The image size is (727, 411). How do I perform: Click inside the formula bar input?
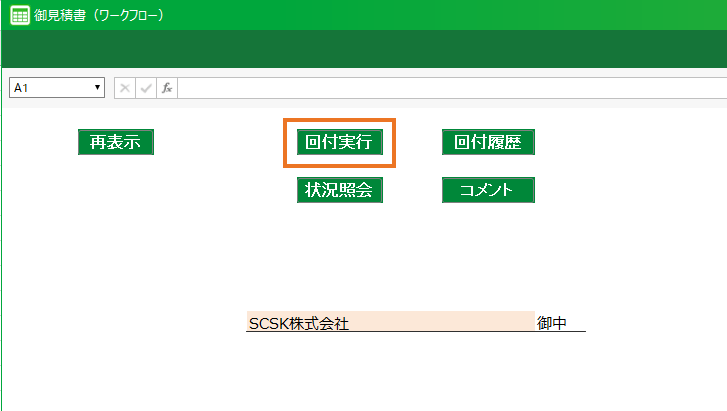click(450, 88)
